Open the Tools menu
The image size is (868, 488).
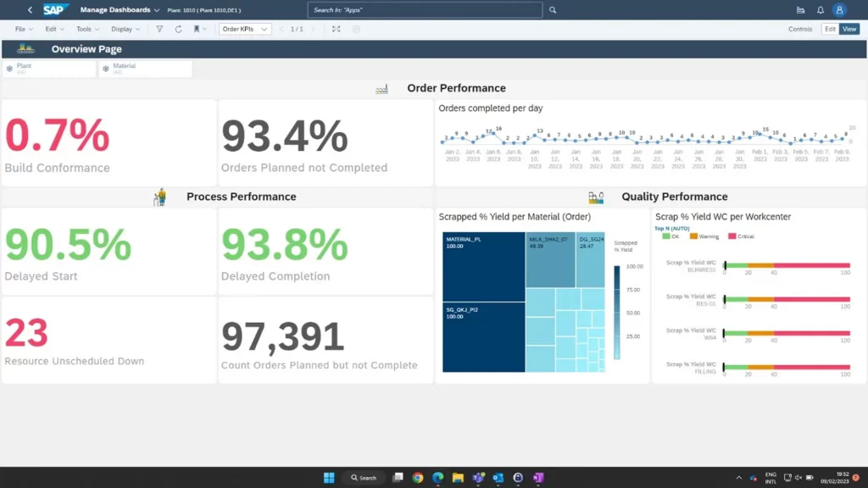coord(87,30)
